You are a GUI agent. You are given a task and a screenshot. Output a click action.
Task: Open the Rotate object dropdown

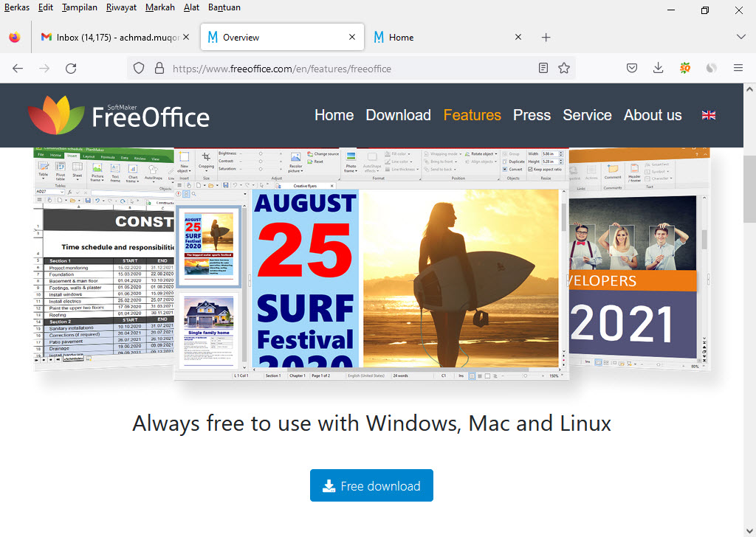point(483,153)
